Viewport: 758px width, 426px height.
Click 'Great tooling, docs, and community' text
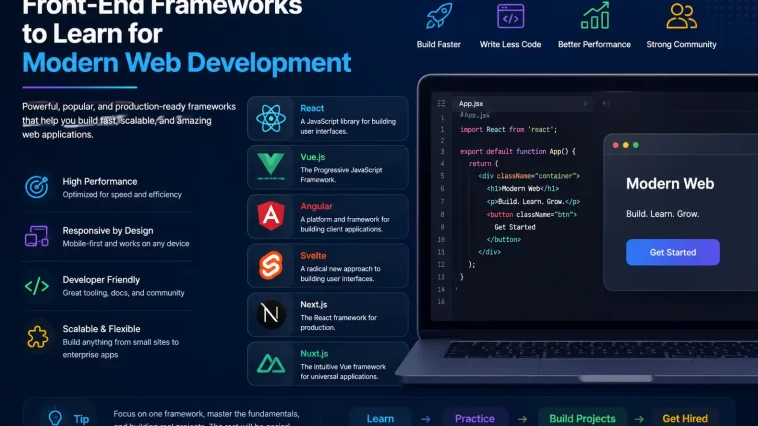coord(123,293)
